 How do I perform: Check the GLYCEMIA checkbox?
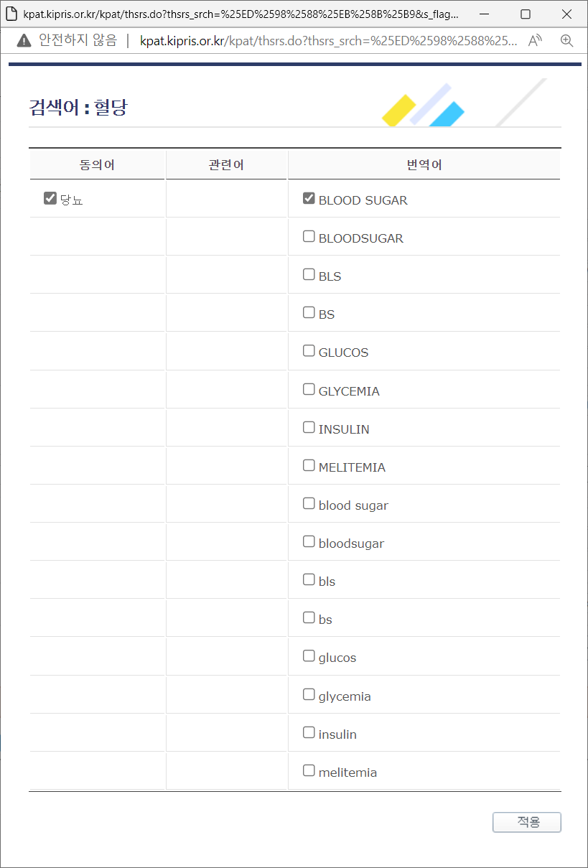coord(308,388)
